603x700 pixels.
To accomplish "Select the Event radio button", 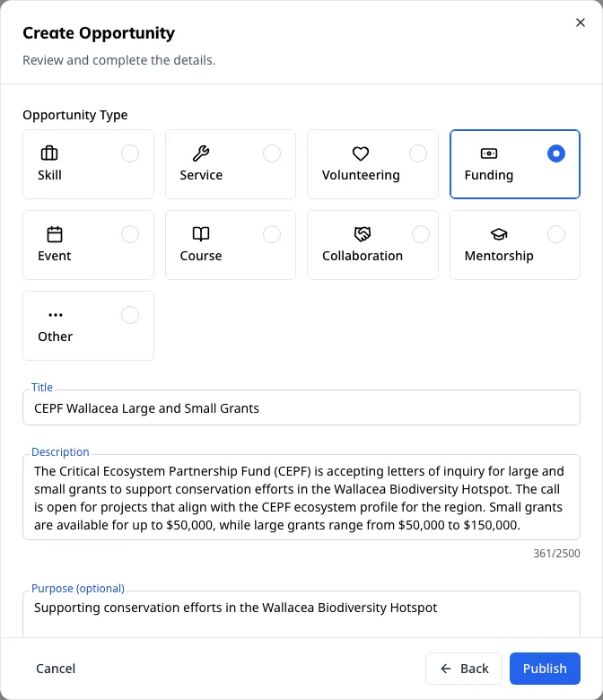I will click(130, 234).
